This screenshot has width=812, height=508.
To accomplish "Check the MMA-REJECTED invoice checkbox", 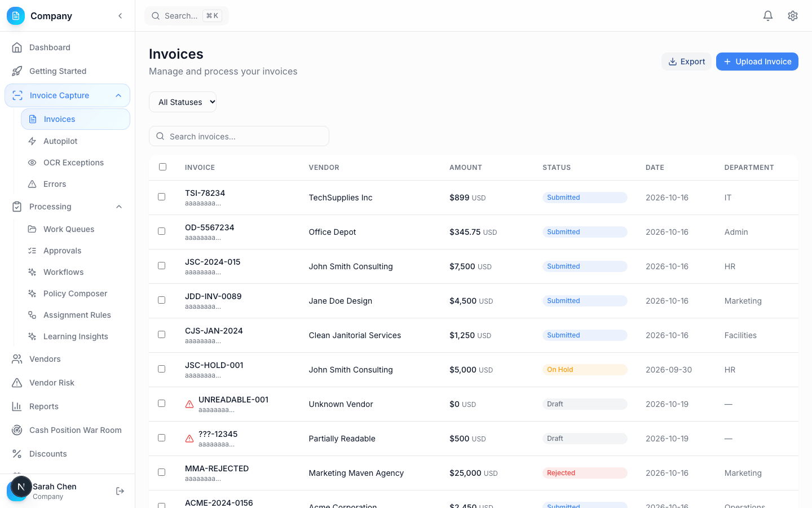I will tap(162, 472).
